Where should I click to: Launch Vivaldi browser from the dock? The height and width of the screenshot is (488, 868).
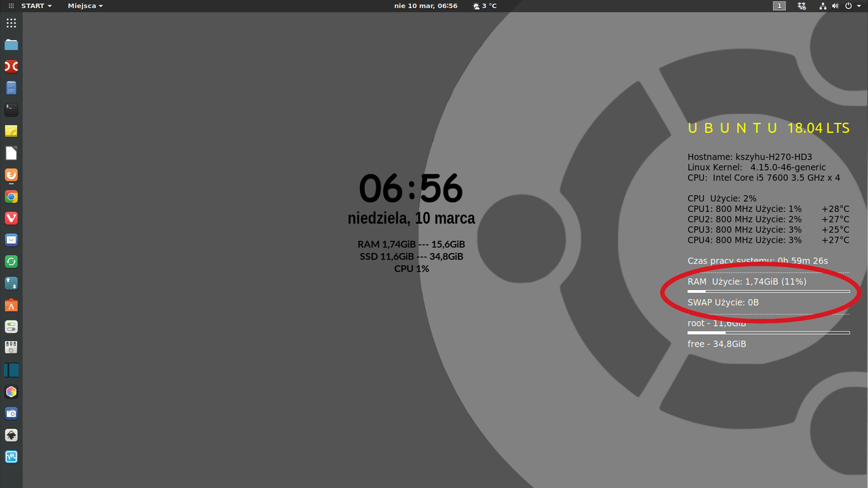11,218
